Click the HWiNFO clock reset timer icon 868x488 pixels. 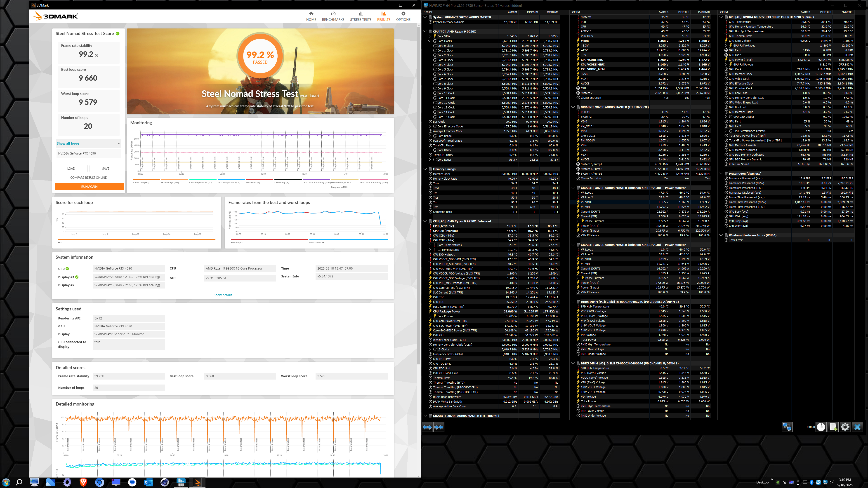(x=821, y=427)
